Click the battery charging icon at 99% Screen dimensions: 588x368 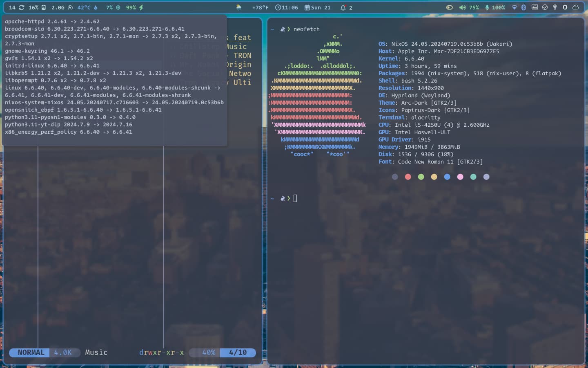[141, 7]
